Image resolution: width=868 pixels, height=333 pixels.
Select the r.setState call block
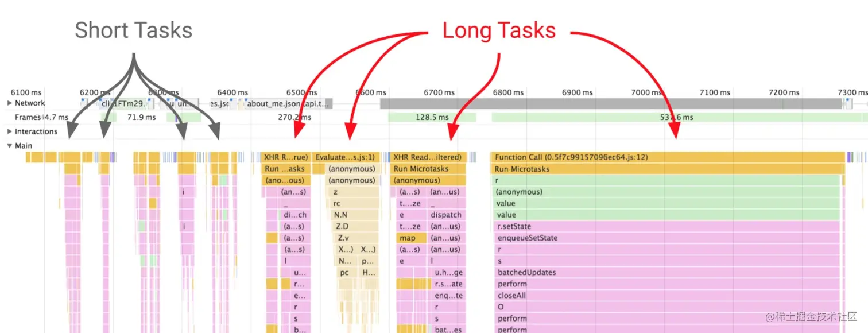click(666, 226)
